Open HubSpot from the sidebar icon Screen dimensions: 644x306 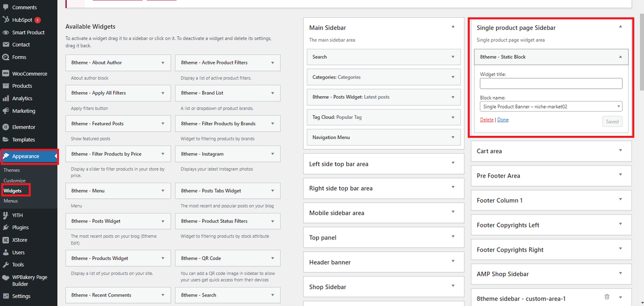click(x=6, y=20)
